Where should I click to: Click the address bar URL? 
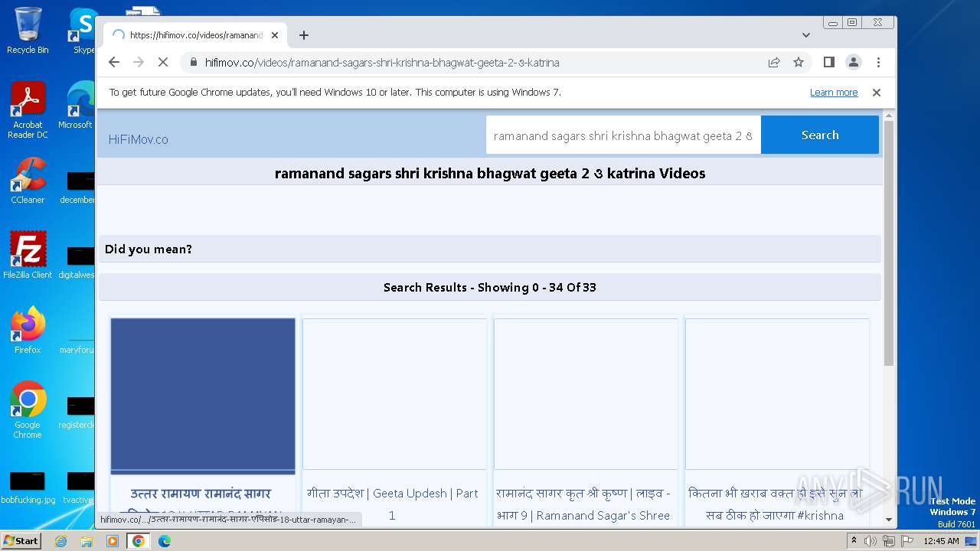click(382, 63)
